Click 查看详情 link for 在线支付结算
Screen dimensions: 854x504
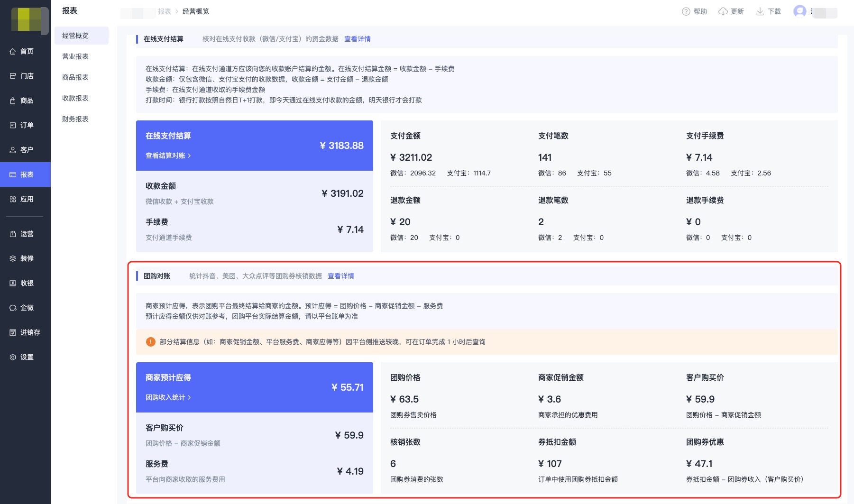(357, 39)
